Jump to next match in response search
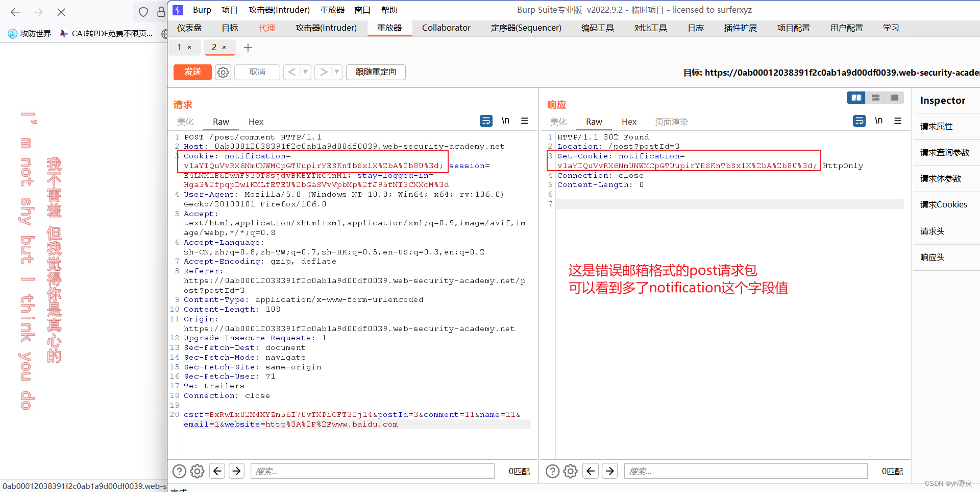The image size is (980, 492). click(610, 471)
